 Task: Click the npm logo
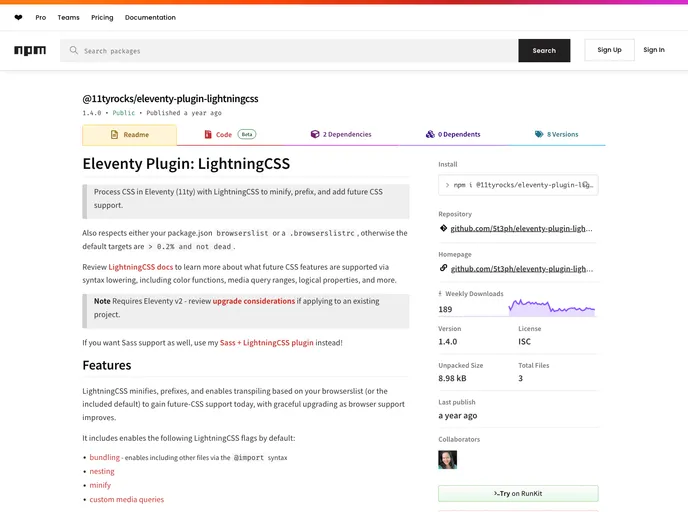30,50
